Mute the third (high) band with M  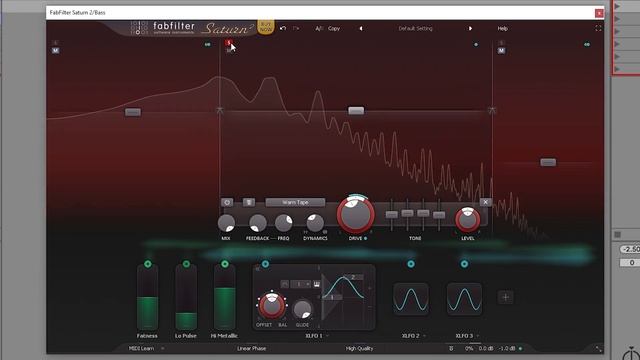tap(501, 50)
